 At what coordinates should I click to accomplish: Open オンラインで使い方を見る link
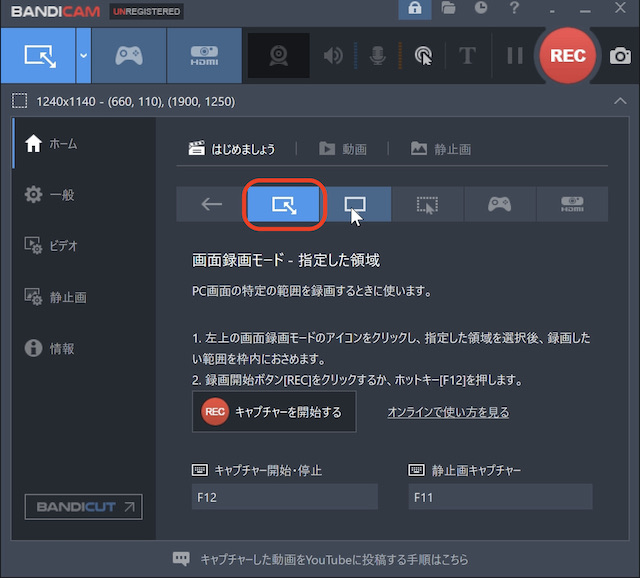(x=448, y=412)
